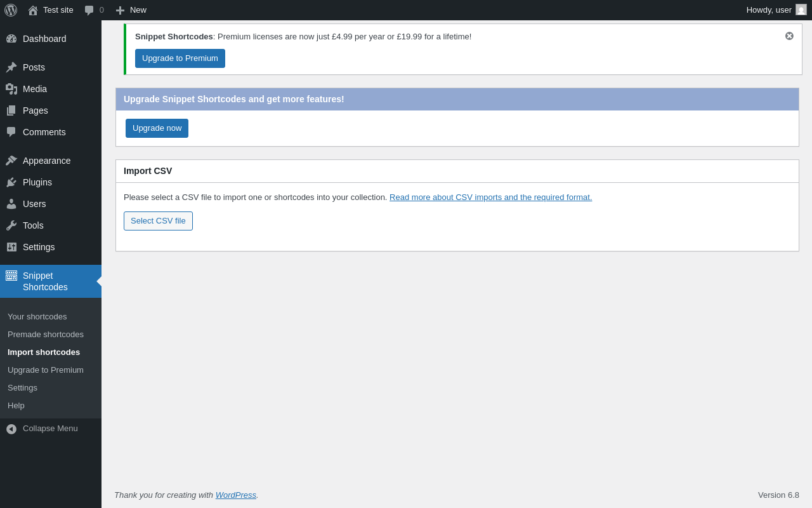Screen dimensions: 812x508
Task: Click the Collapse Menu arrow icon
Action: [11, 429]
